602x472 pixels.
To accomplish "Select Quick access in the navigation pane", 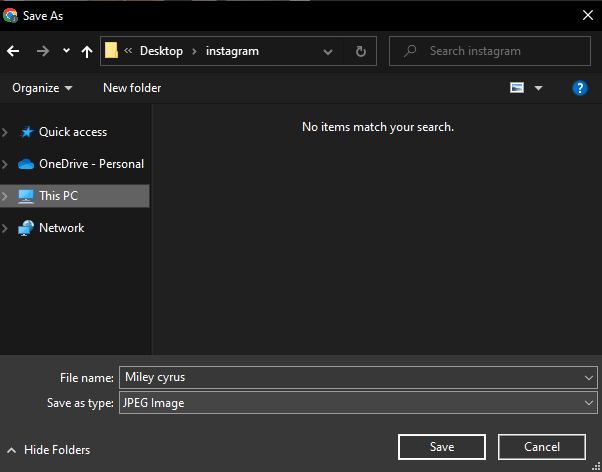I will pos(73,132).
